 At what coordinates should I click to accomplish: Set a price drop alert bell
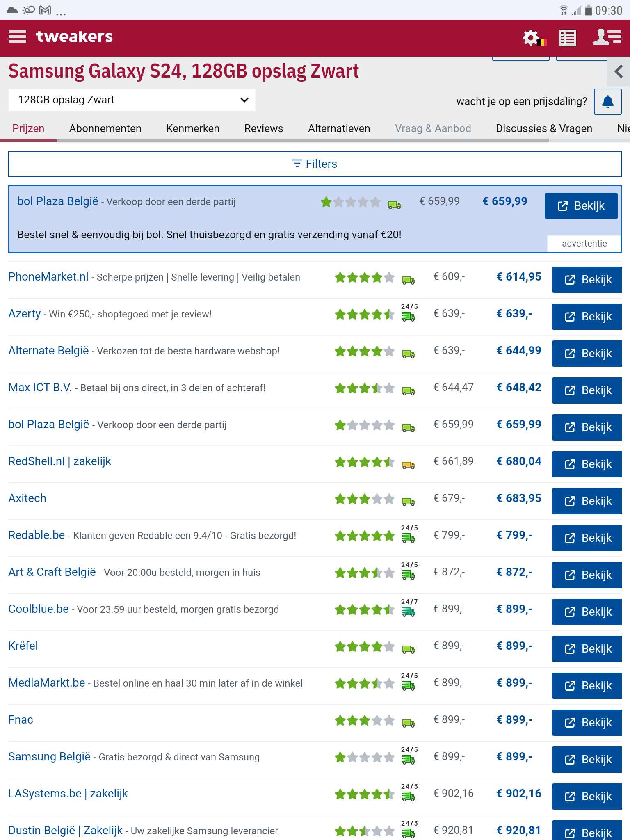point(607,101)
